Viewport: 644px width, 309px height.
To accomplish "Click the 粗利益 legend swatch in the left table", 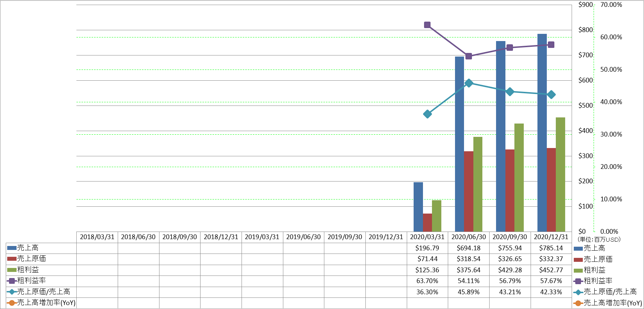I will pos(12,270).
